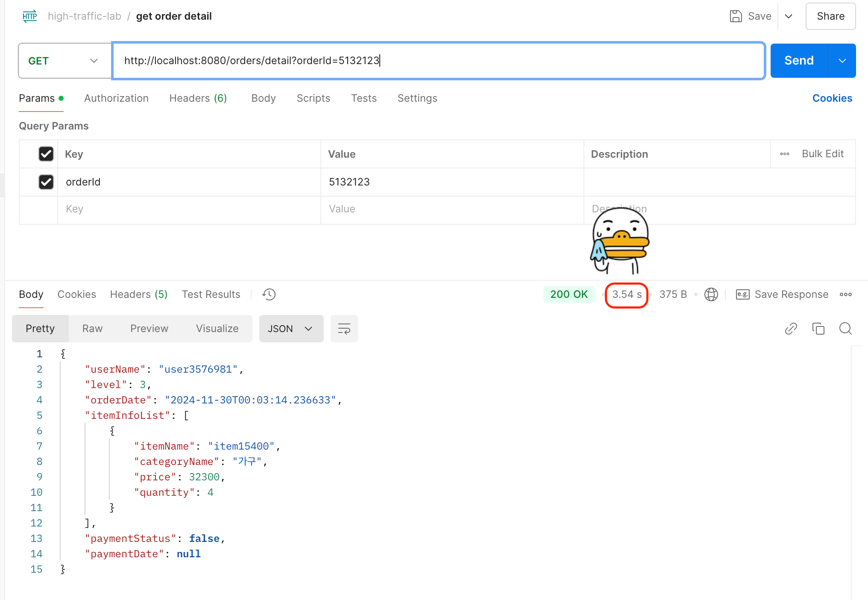The height and width of the screenshot is (600, 868).
Task: Click the Save disk icon
Action: coord(736,16)
